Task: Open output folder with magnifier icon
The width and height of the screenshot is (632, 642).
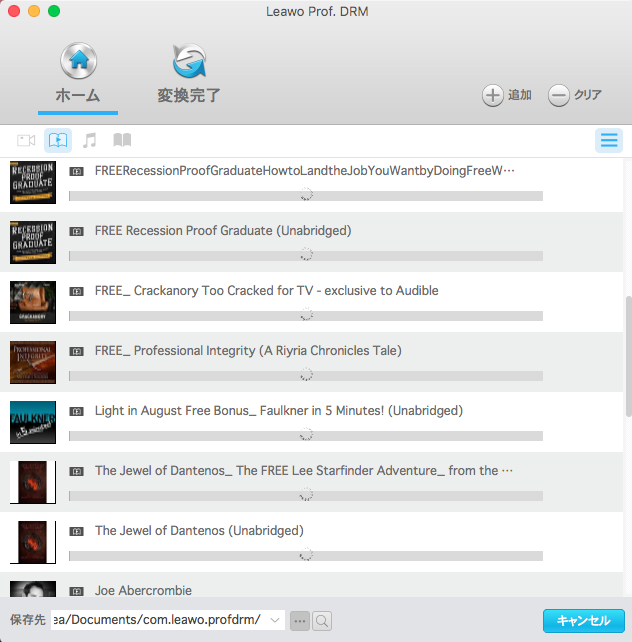Action: (x=322, y=621)
